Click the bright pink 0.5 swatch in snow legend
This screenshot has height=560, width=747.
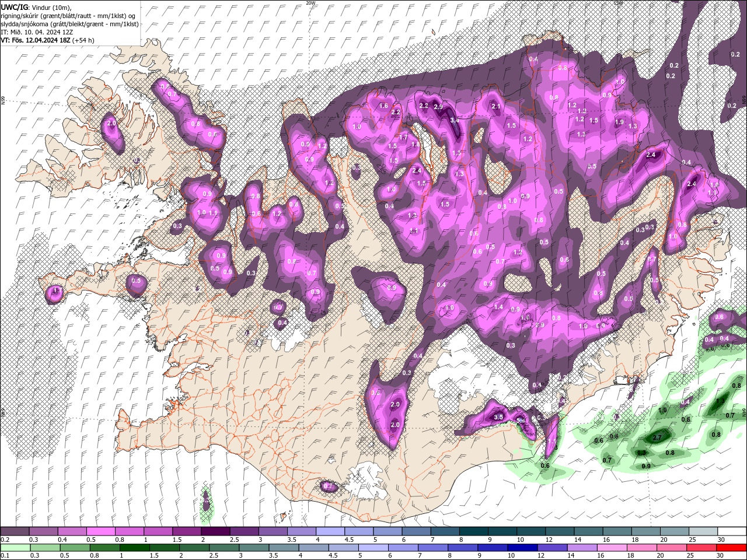point(100,531)
